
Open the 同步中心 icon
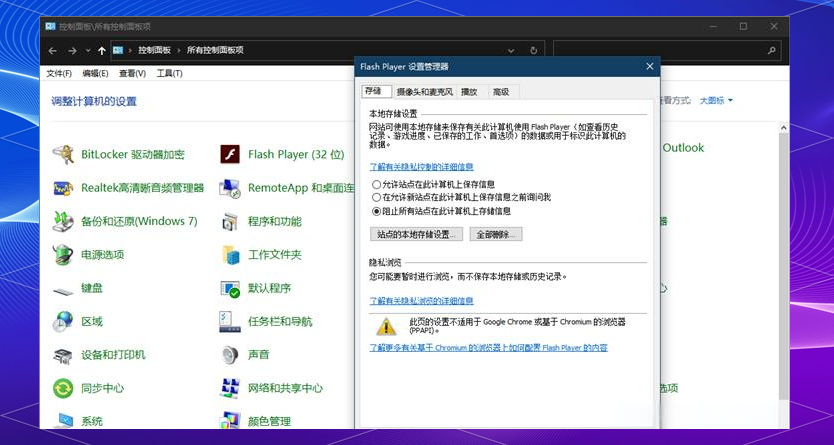tap(63, 388)
